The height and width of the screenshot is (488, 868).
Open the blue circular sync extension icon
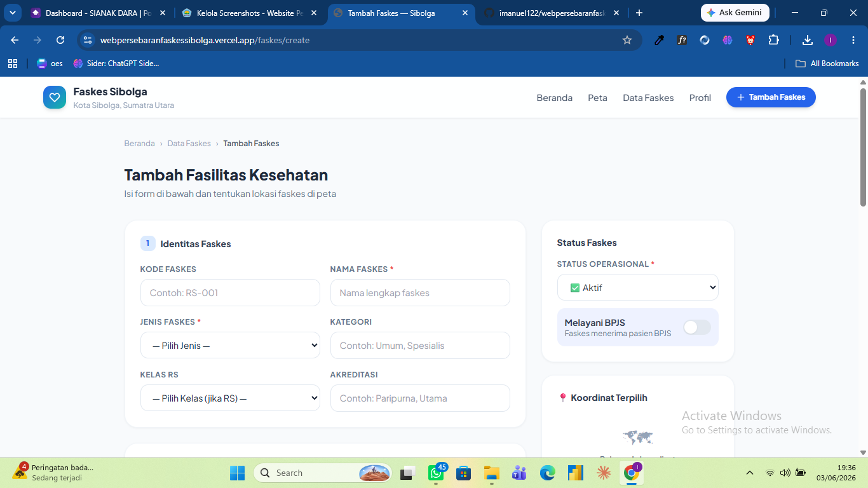click(x=705, y=40)
